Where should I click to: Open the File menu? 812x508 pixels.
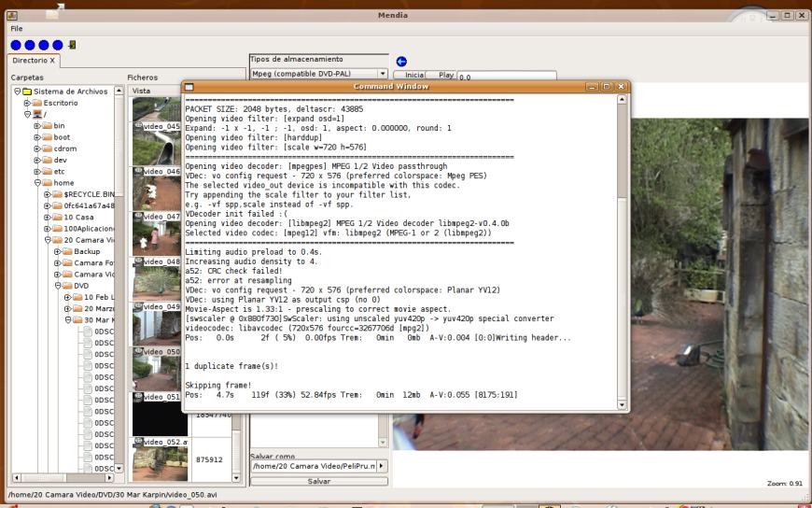17,29
